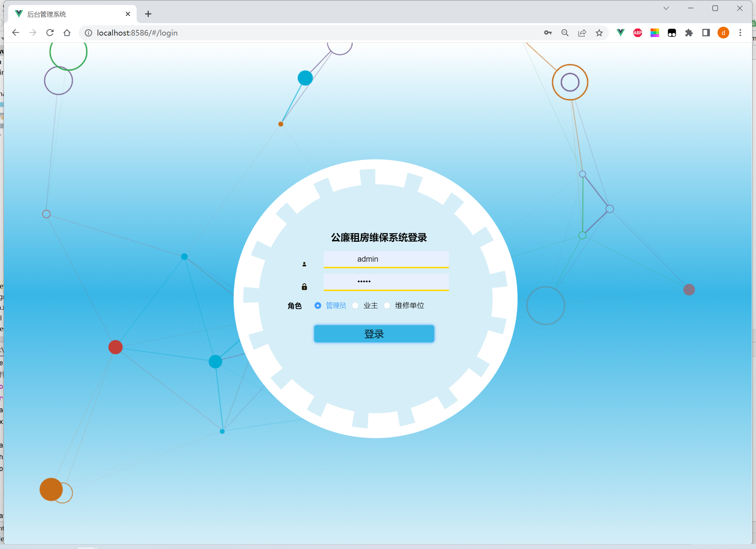Click the Vue devtools extension icon

620,33
